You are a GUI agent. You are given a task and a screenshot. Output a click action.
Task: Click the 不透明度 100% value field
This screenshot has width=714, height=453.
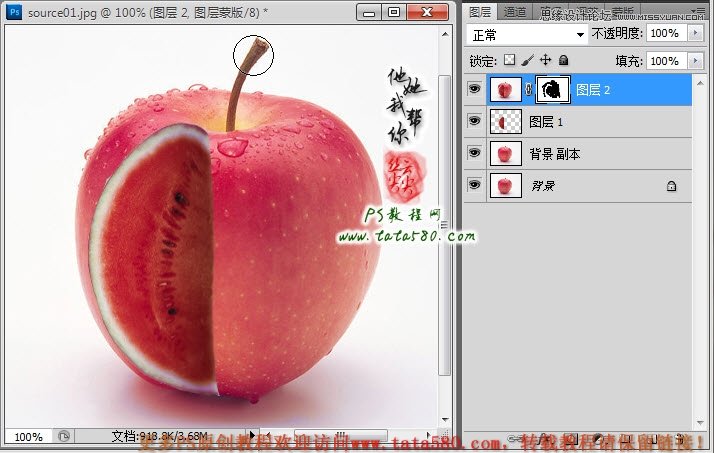666,33
